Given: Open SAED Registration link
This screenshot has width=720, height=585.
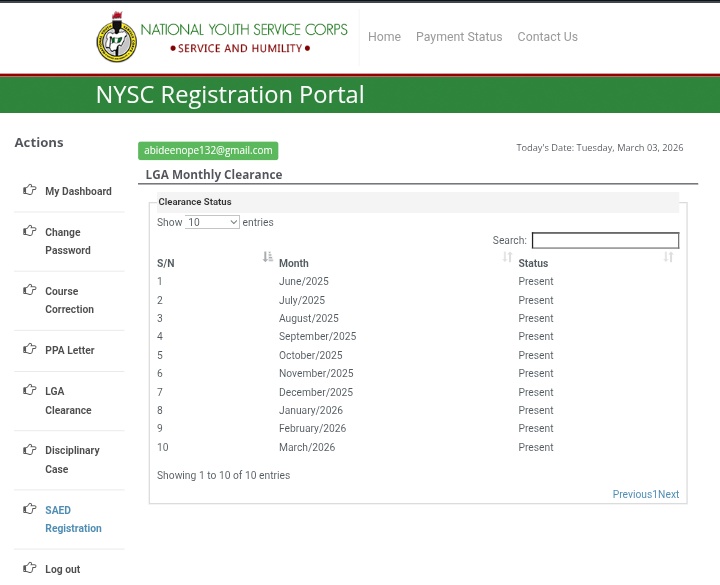Looking at the screenshot, I should coord(73,519).
